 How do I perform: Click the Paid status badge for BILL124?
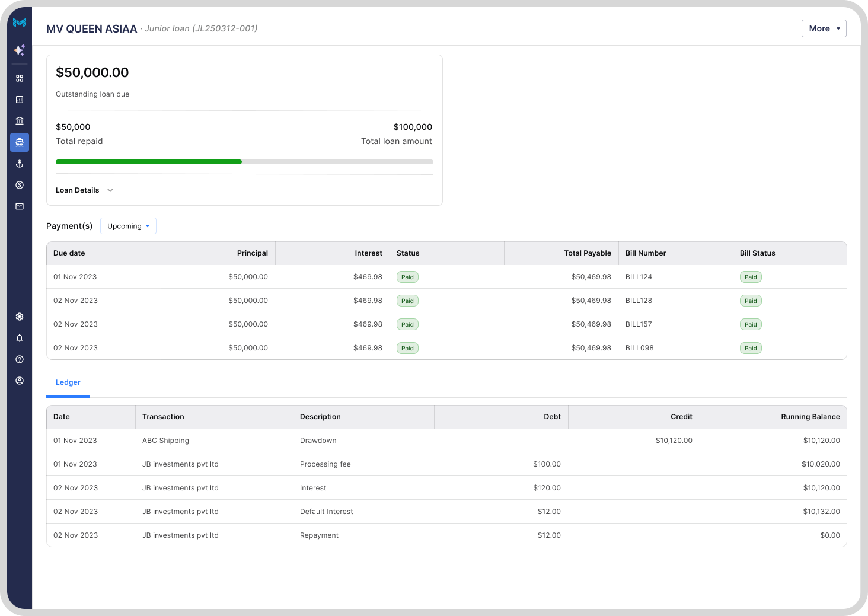click(x=407, y=277)
